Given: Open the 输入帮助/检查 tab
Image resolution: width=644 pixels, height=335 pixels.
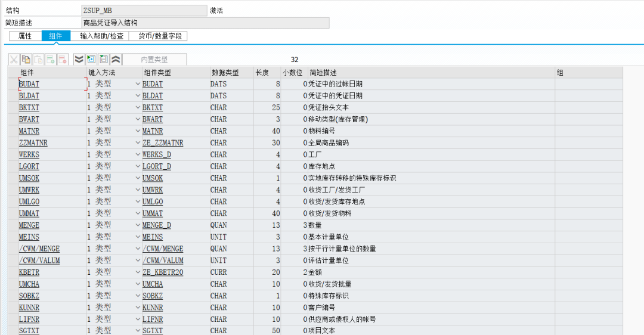Looking at the screenshot, I should pyautogui.click(x=101, y=36).
